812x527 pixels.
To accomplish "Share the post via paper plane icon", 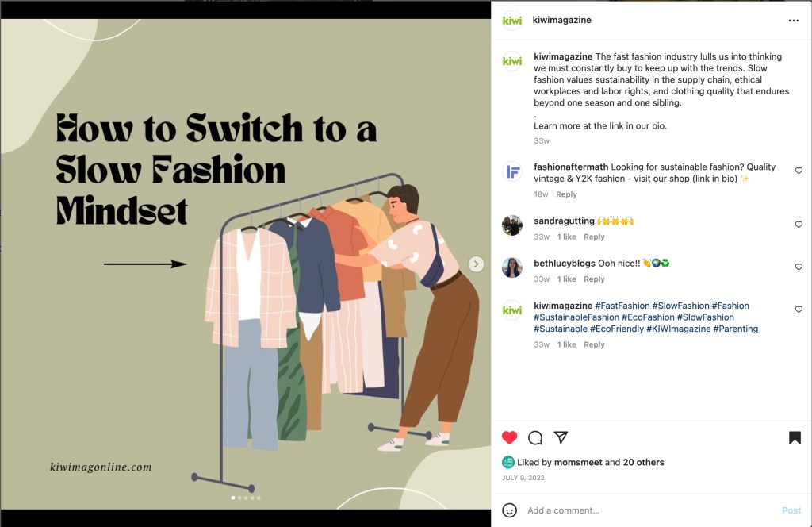I will 561,437.
